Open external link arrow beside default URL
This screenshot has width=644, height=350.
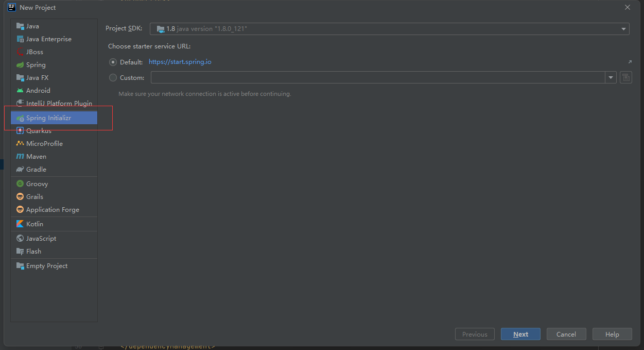(x=630, y=62)
